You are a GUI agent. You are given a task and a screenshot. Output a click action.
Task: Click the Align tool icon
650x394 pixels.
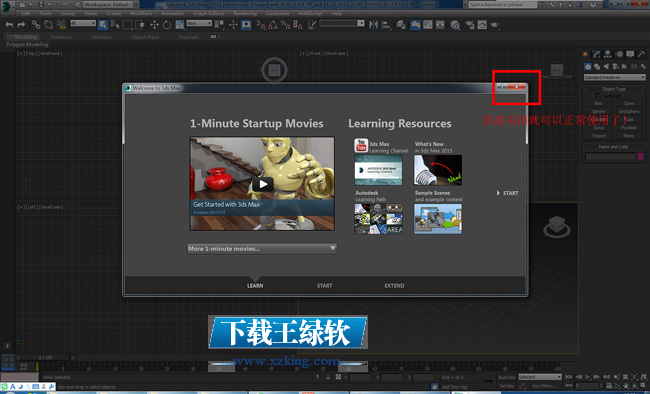click(386, 25)
